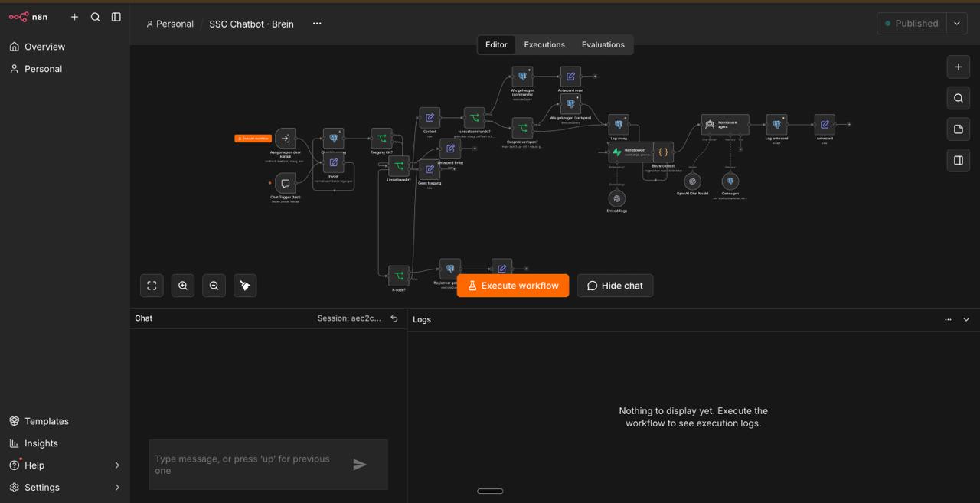Viewport: 980px width, 503px height.
Task: Expand the Help menu
Action: (x=64, y=465)
